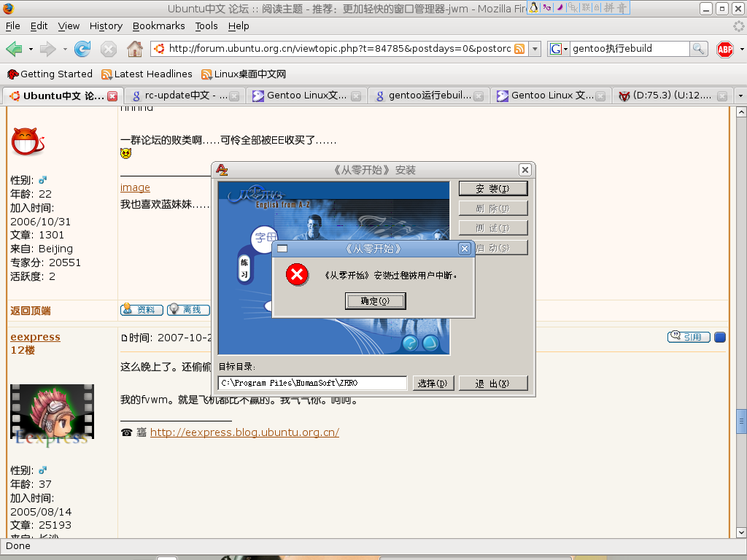The image size is (747, 560).
Task: Open Latest Headlines feed bookmark
Action: (x=147, y=74)
